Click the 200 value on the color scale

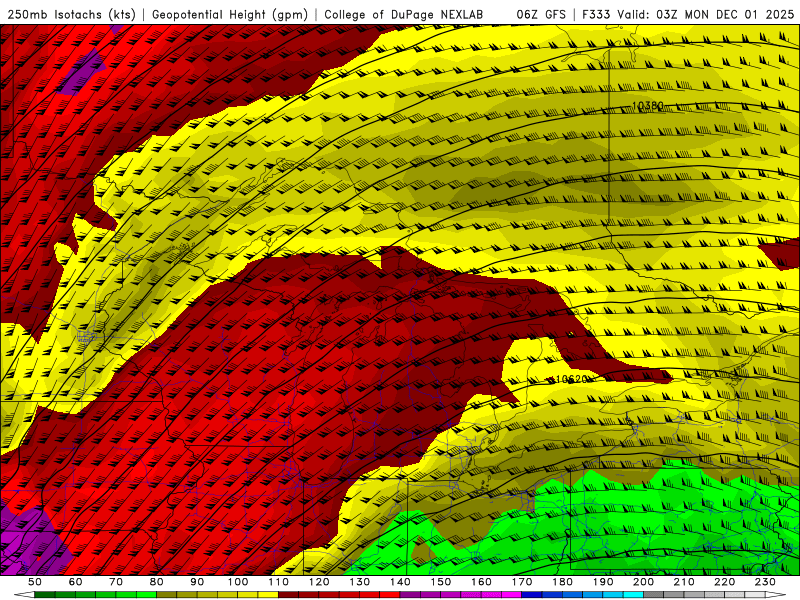644,582
